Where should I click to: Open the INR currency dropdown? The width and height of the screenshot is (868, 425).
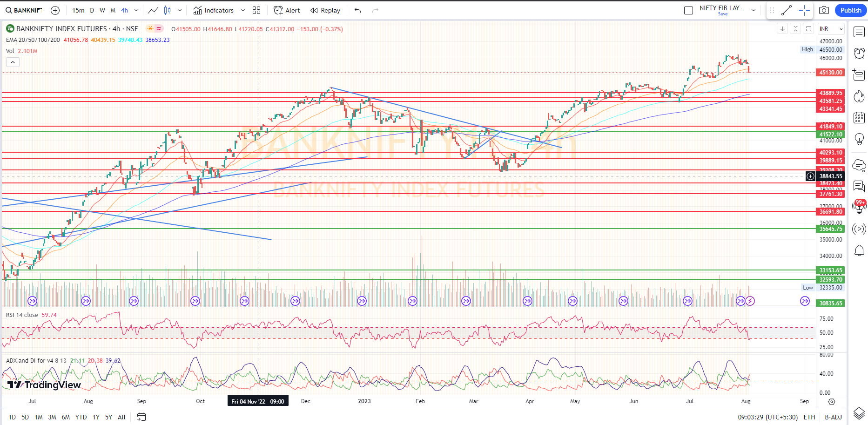831,29
